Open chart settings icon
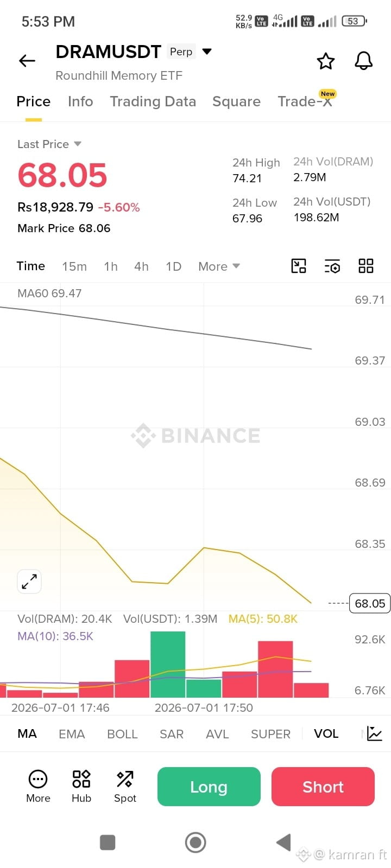 click(332, 266)
